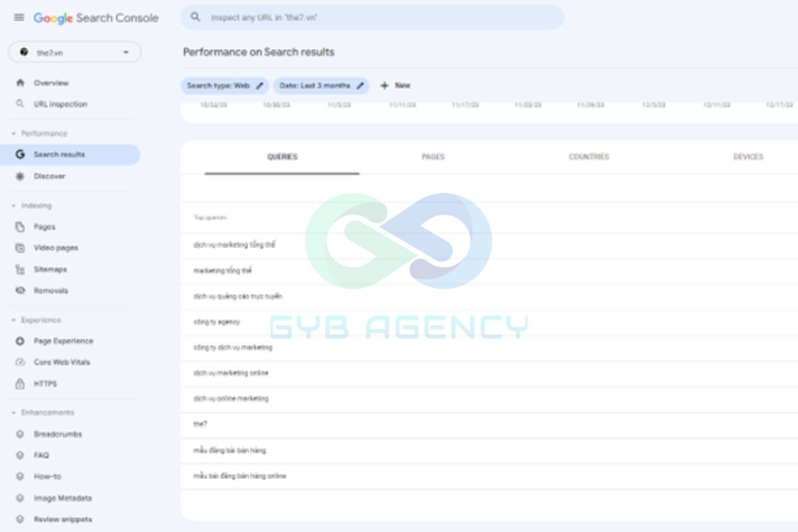
Task: Click the URL inspection magnifier icon
Action: click(x=20, y=104)
